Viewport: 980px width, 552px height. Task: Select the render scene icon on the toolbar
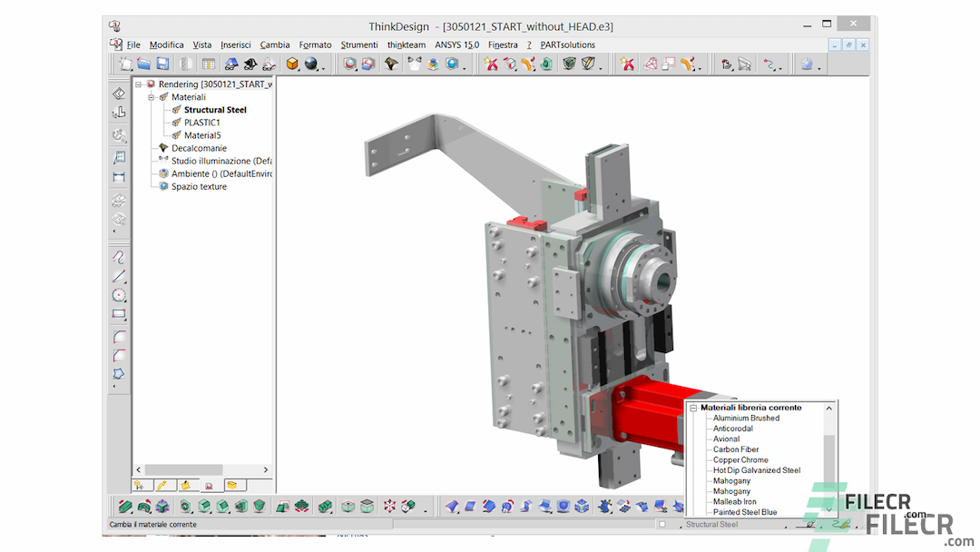click(349, 64)
